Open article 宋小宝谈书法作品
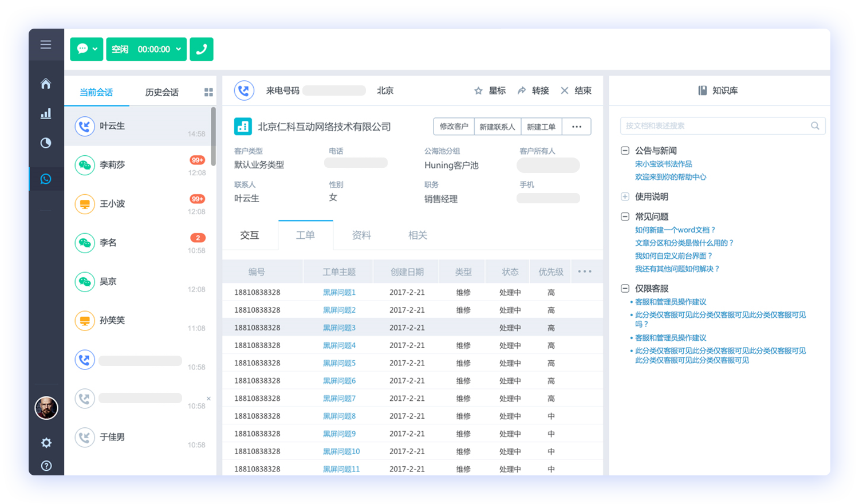Viewport: 859px width, 504px height. [x=663, y=164]
